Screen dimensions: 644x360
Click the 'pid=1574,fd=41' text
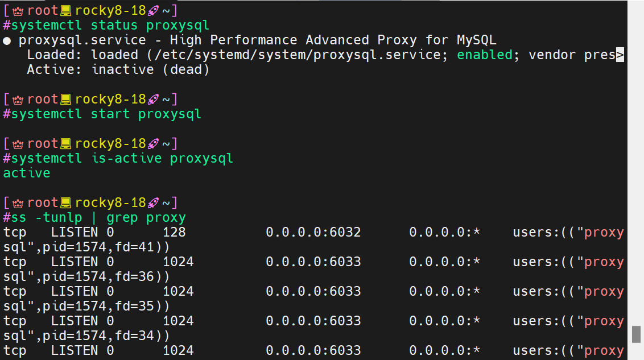click(x=98, y=247)
